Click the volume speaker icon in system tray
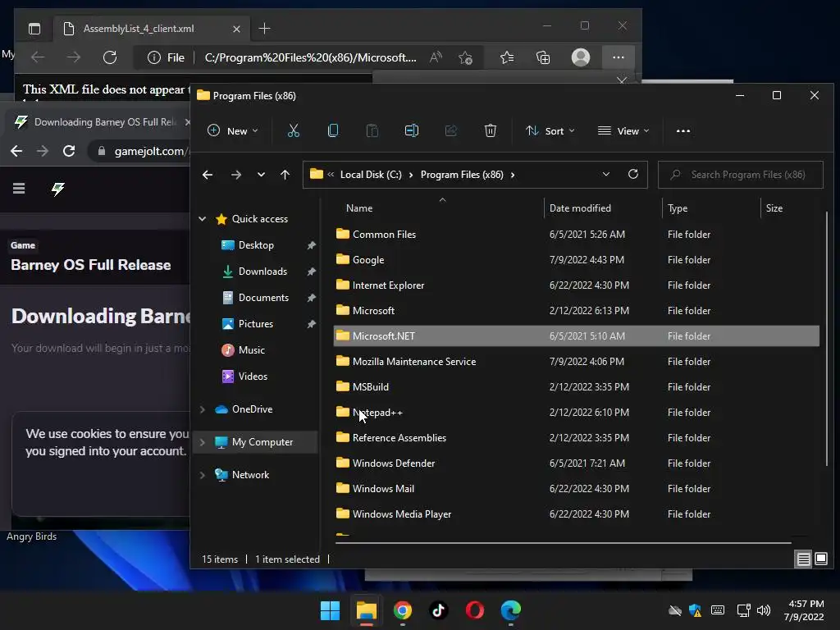Image resolution: width=840 pixels, height=630 pixels. coord(764,610)
